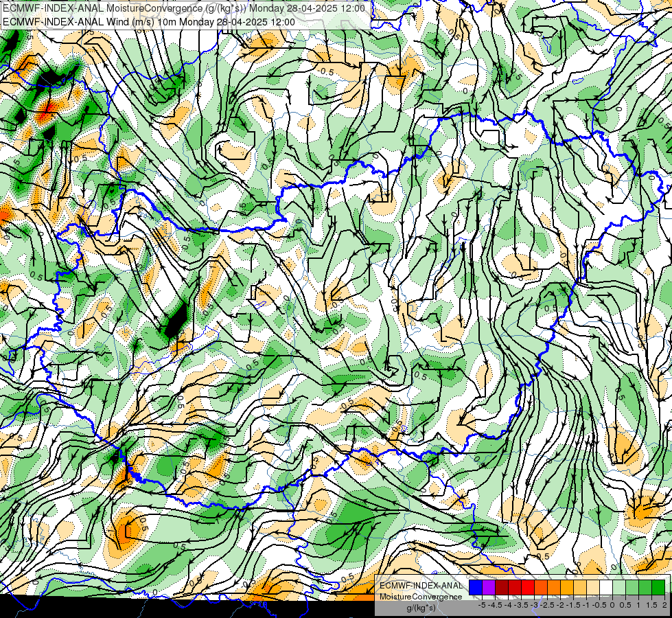The image size is (672, 618).
Task: Click the -4.5 tick label on the legend
Action: (x=495, y=605)
